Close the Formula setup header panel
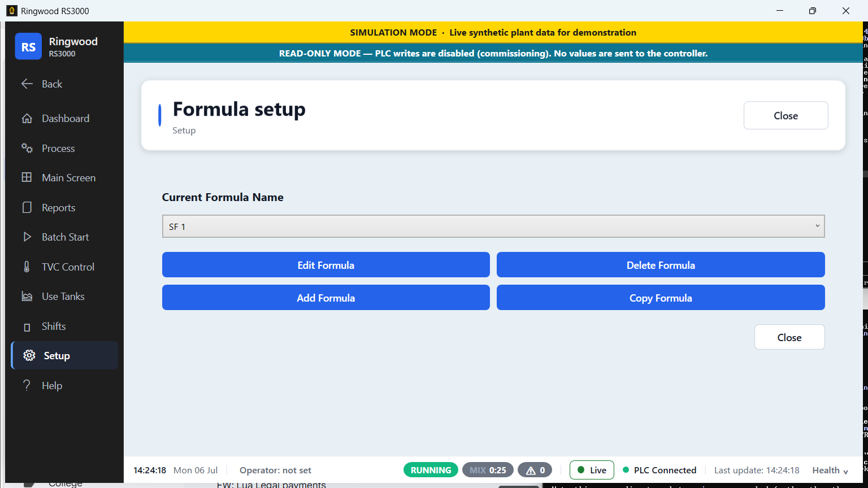Screen dimensions: 868x488 (785, 115)
